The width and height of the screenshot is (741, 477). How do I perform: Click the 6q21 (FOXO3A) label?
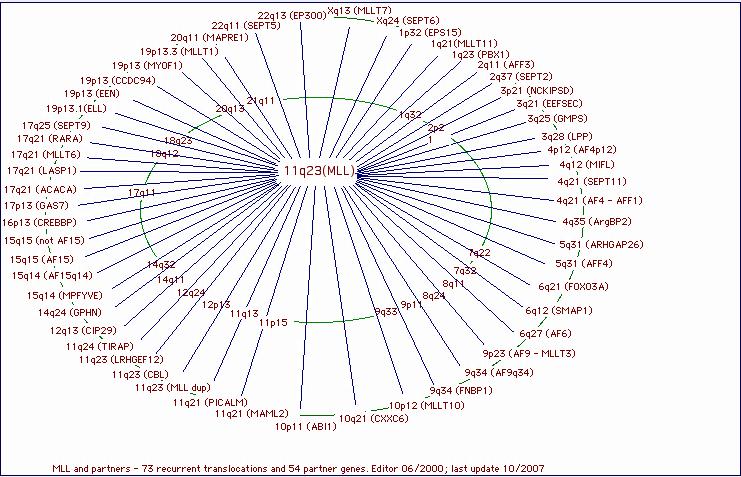pos(573,286)
